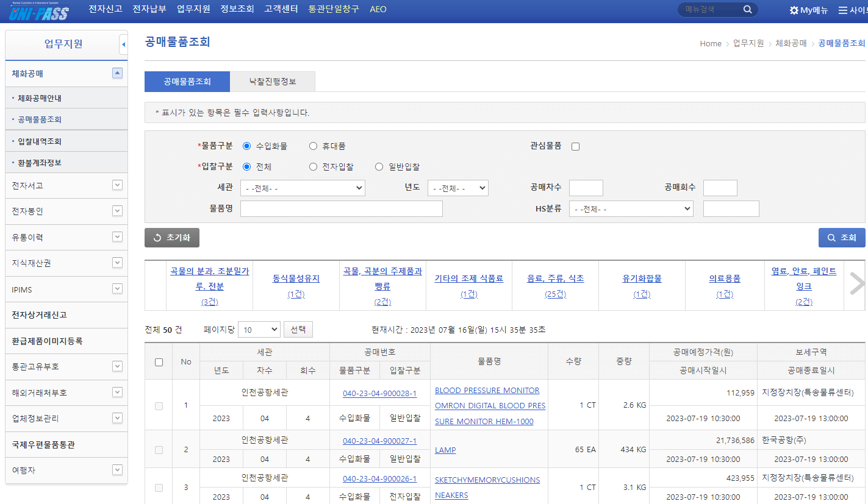Focus the 공매회수 input field

[720, 188]
